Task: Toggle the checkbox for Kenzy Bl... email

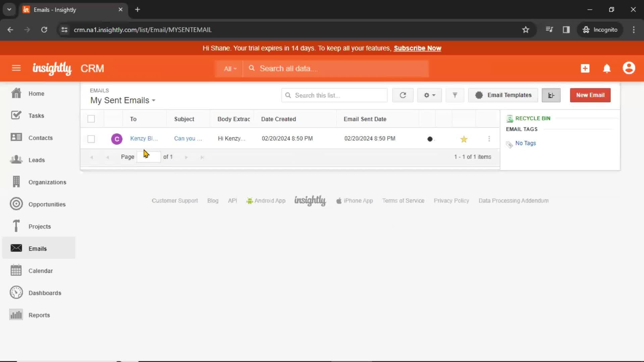Action: [91, 138]
